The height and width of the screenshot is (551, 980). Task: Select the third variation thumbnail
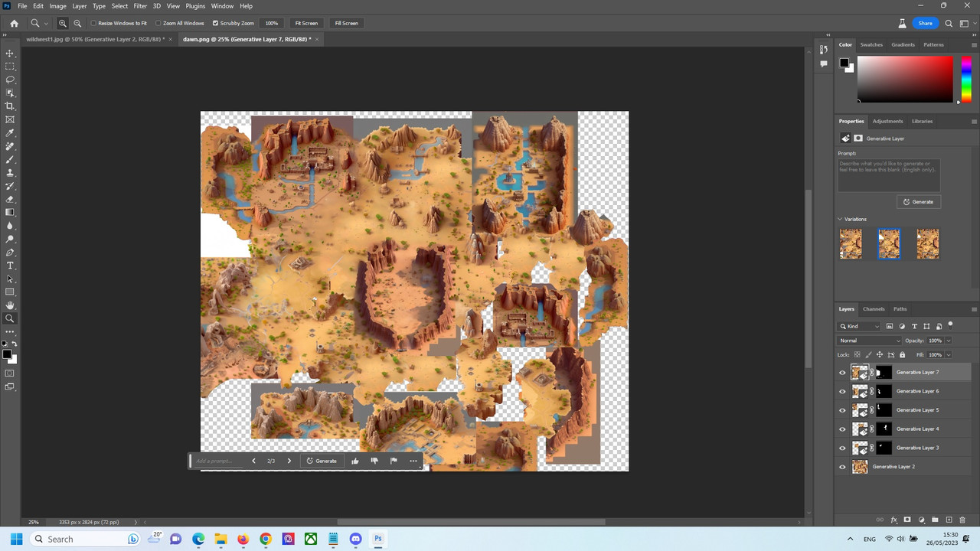click(927, 243)
